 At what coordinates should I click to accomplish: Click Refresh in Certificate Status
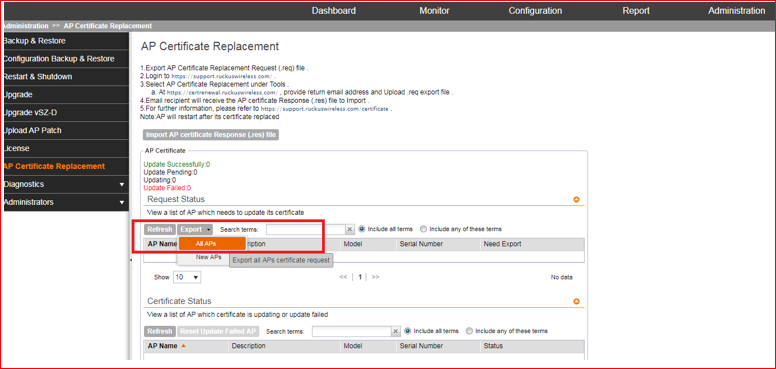[160, 331]
